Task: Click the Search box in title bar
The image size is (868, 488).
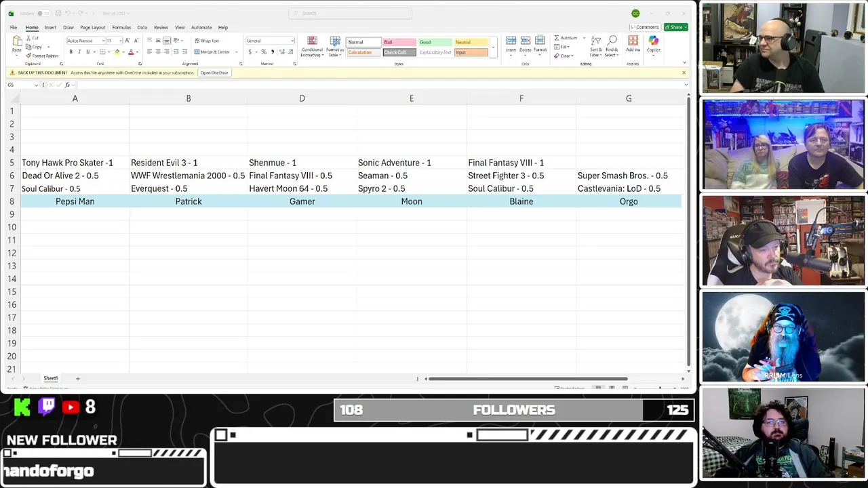Action: pos(350,13)
